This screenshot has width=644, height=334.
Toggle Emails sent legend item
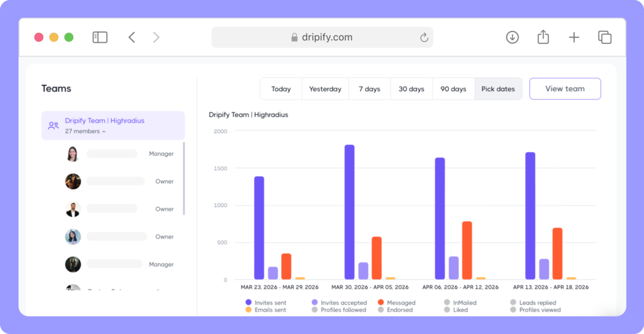[266, 309]
